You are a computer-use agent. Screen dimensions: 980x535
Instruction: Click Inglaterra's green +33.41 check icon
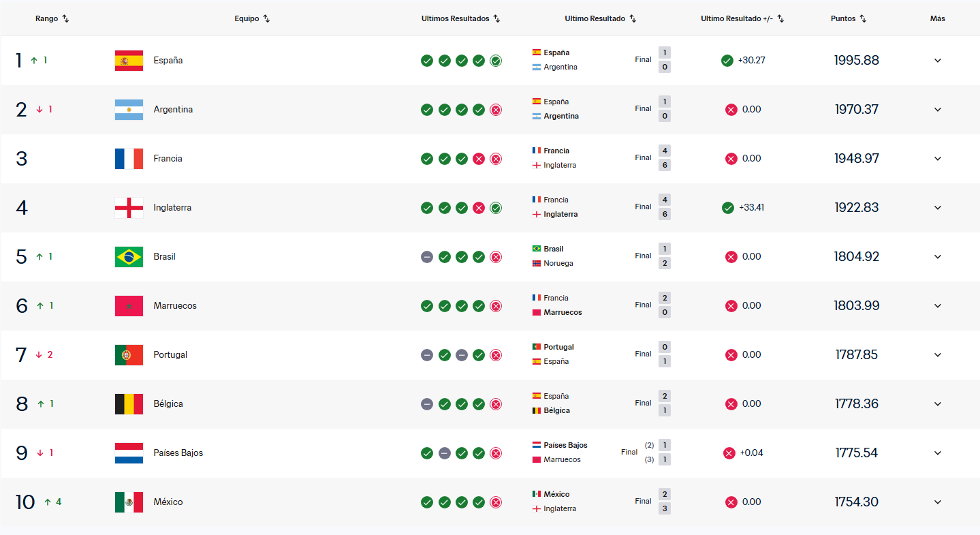coord(728,208)
